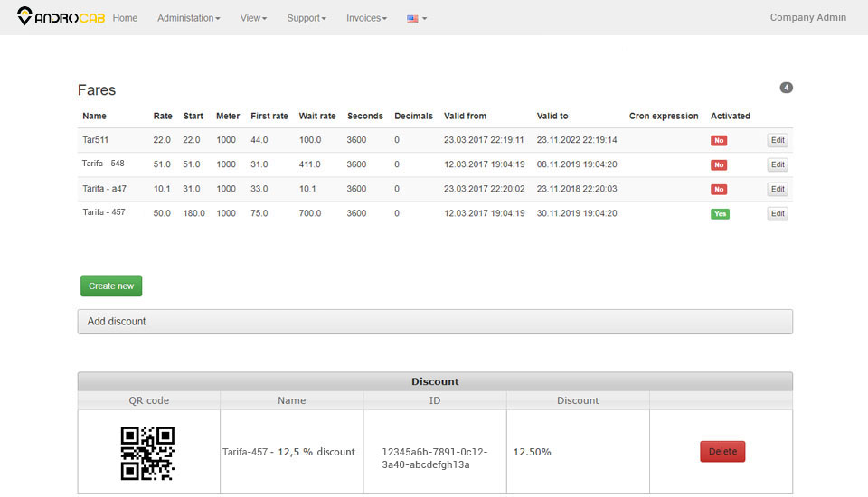Viewport: 868px width, 497px height.
Task: Click the Name column header in Fares
Action: pos(94,116)
